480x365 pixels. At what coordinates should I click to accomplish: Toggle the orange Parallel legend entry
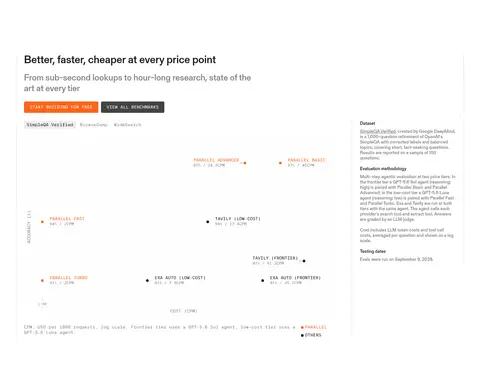[x=314, y=327]
